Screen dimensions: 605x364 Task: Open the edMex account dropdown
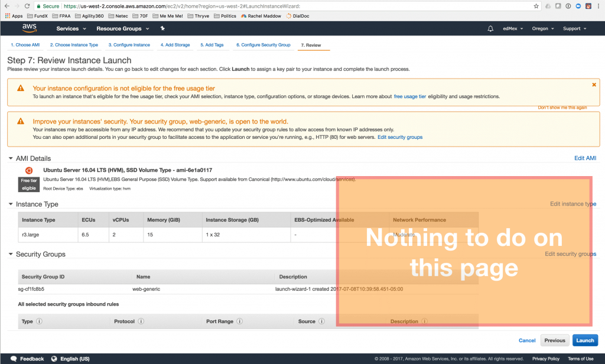click(513, 28)
